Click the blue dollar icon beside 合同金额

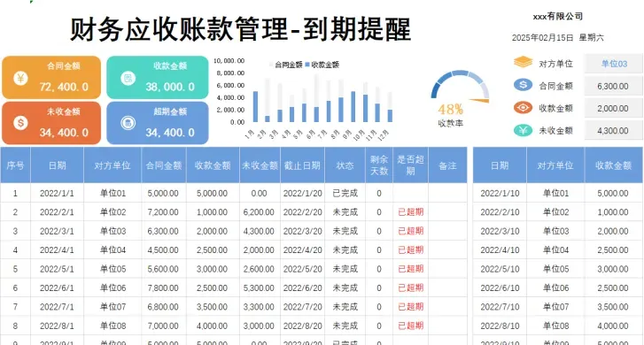(523, 85)
